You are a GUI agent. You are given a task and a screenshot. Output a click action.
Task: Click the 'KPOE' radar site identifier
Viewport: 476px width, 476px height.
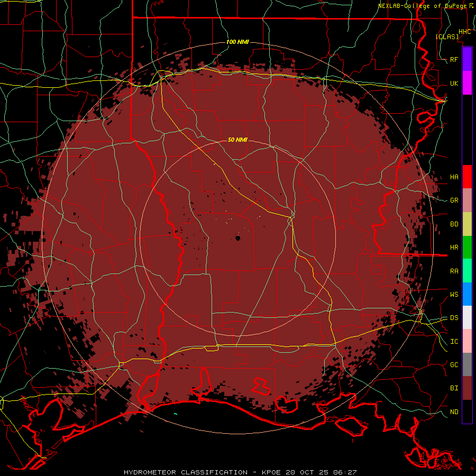271,472
